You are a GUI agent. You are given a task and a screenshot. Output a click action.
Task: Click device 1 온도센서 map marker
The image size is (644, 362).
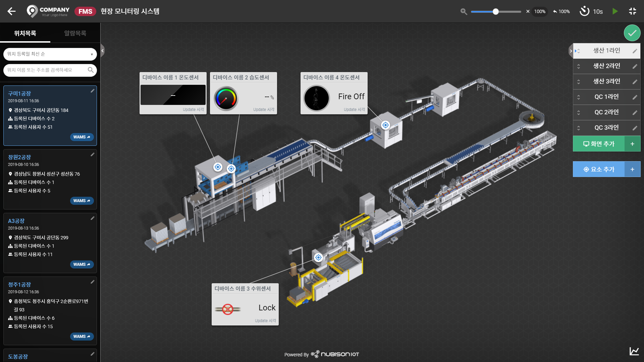pyautogui.click(x=218, y=167)
